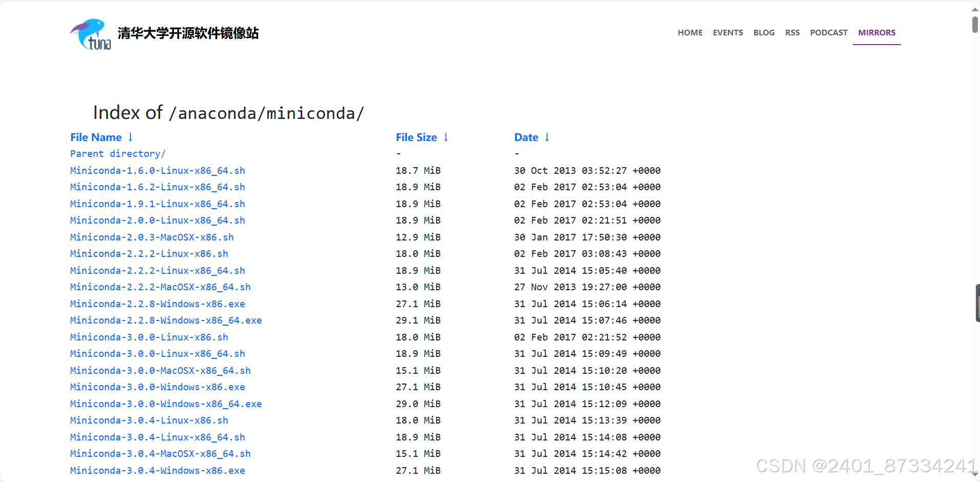Click the scrollbar down arrow
The width and height of the screenshot is (980, 482).
(975, 474)
